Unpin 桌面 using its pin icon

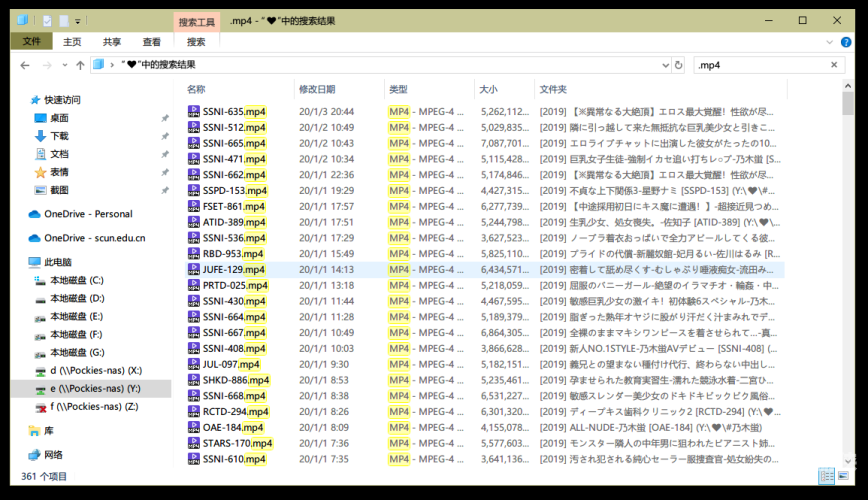(164, 118)
